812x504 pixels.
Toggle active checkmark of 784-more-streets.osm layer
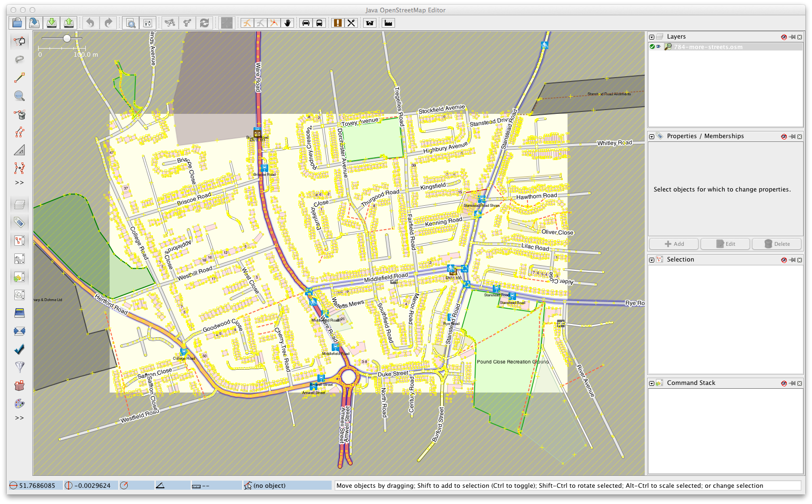pos(652,47)
